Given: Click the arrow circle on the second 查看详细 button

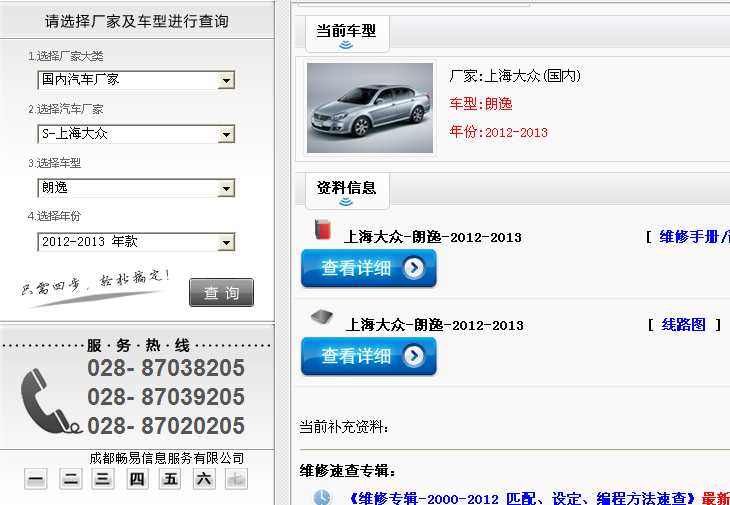Looking at the screenshot, I should click(413, 356).
